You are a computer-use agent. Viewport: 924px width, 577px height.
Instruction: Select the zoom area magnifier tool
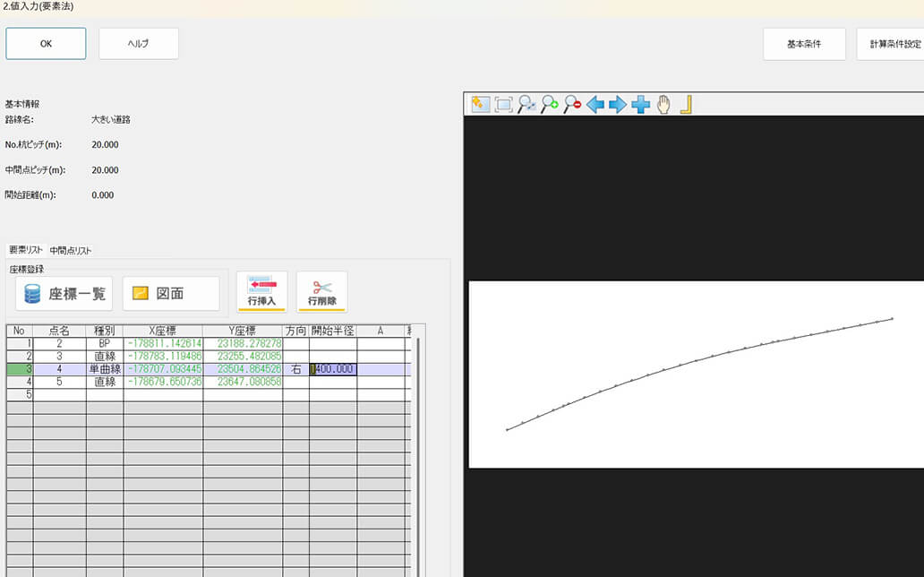[x=527, y=105]
